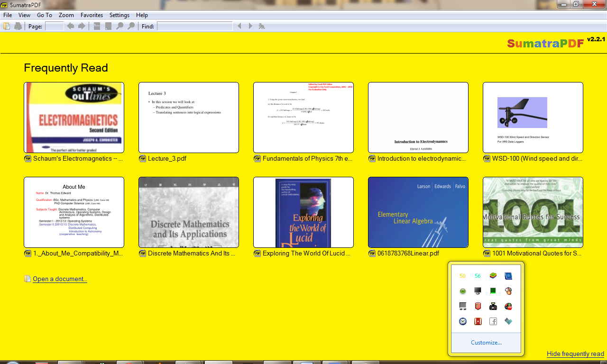Click file name '0618783768Linear.pdf'
Screen dimensions: 607x364
408,254
